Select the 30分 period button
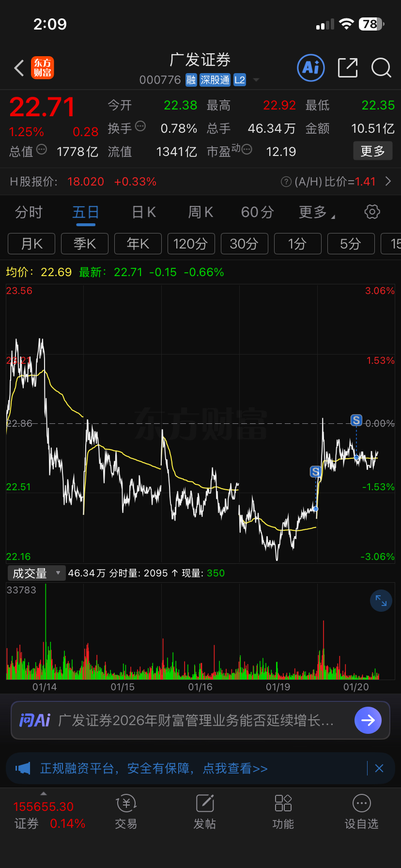 point(245,244)
